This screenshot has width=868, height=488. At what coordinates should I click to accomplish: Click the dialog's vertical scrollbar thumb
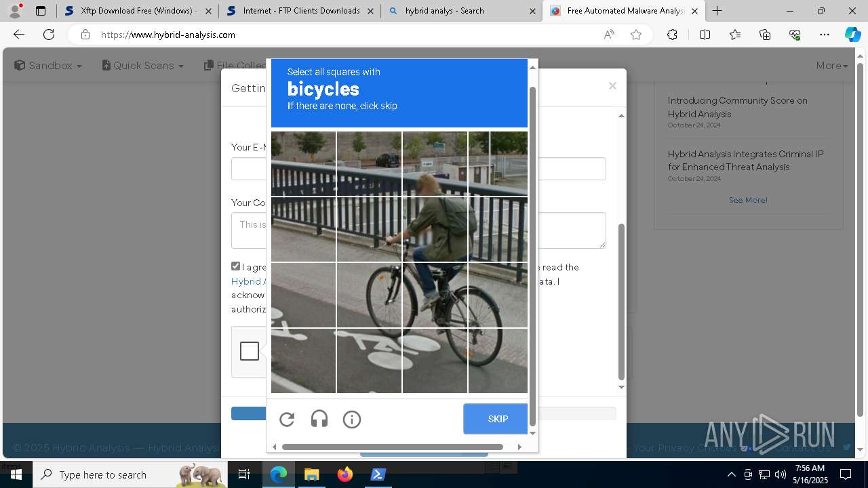click(621, 302)
